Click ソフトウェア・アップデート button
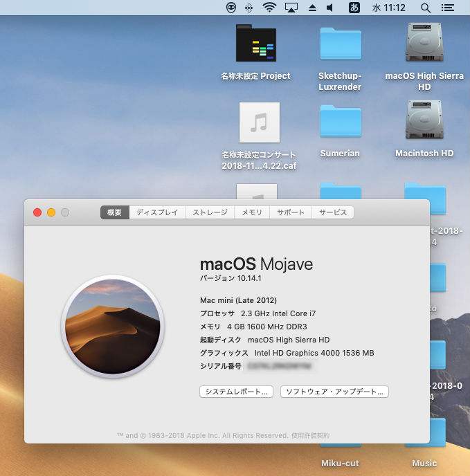This screenshot has width=470, height=476. pyautogui.click(x=334, y=392)
